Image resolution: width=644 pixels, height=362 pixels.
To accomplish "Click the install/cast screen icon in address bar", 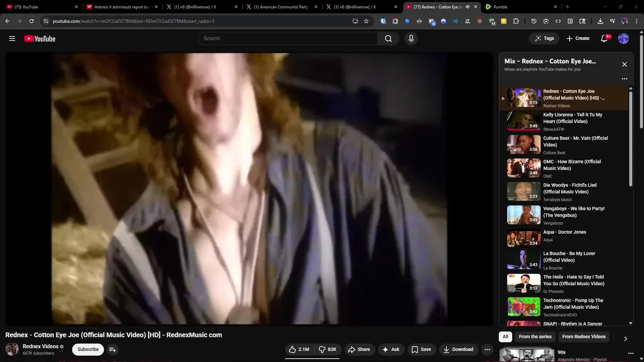I will click(355, 21).
